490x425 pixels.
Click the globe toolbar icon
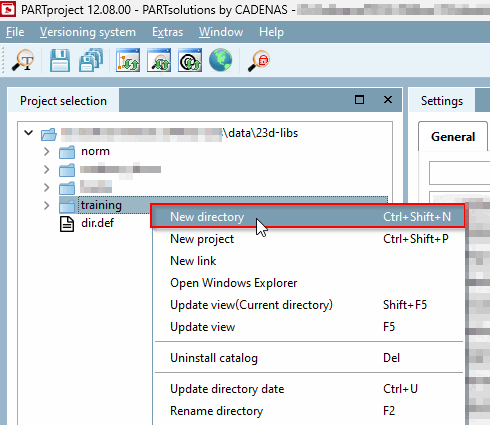(x=220, y=60)
